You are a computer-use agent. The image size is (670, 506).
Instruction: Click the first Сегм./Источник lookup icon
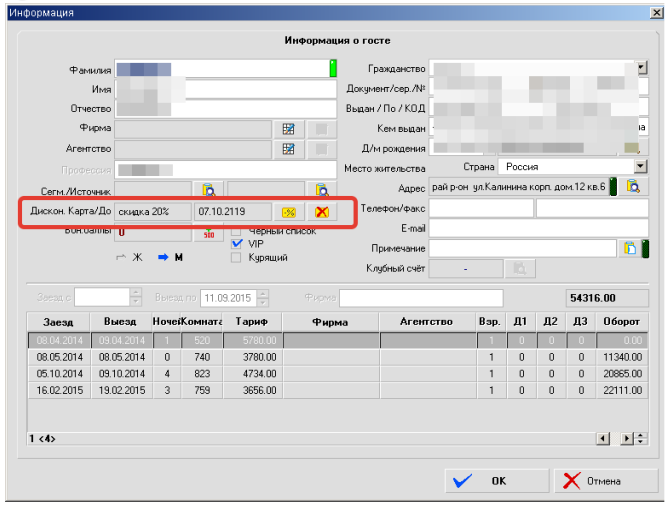209,189
